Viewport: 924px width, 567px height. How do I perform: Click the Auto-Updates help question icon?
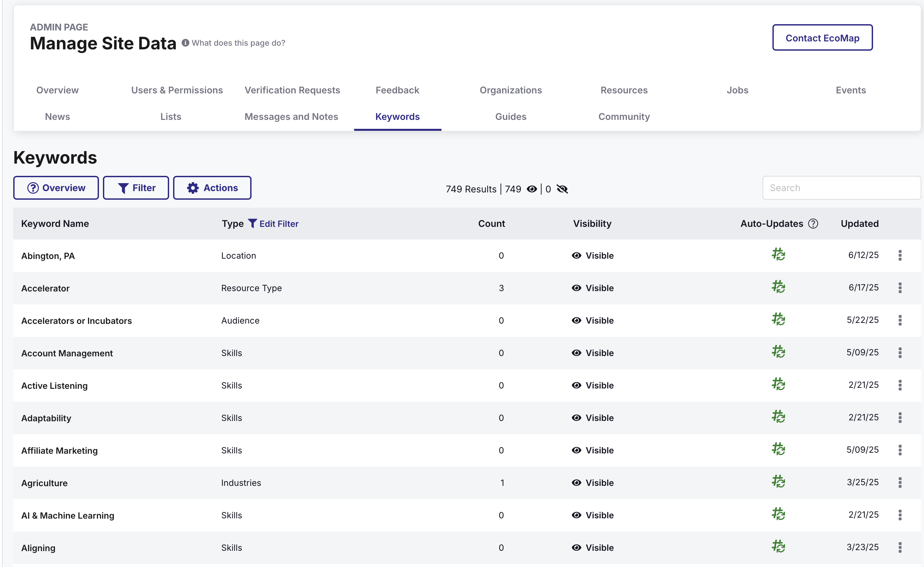813,224
